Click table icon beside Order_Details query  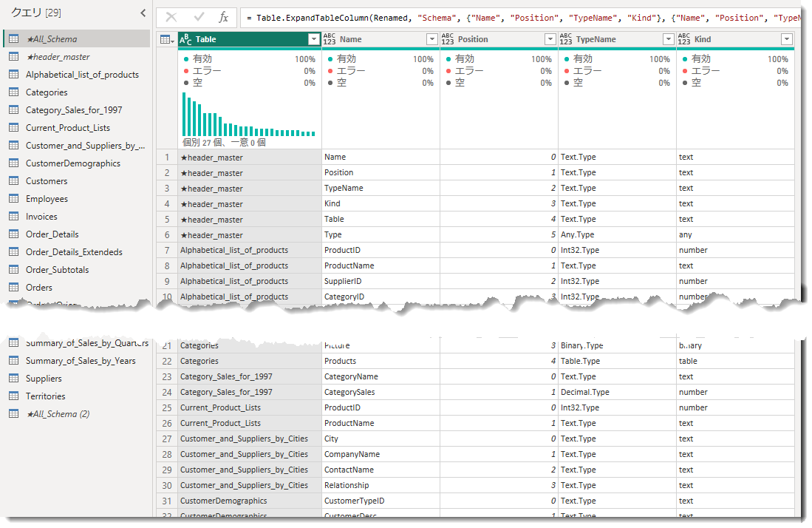coord(14,234)
